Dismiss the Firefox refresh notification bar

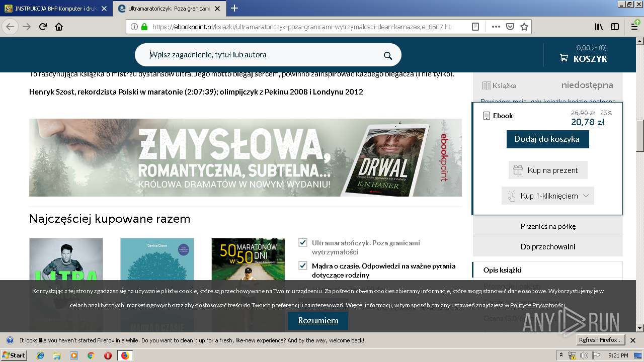633,340
